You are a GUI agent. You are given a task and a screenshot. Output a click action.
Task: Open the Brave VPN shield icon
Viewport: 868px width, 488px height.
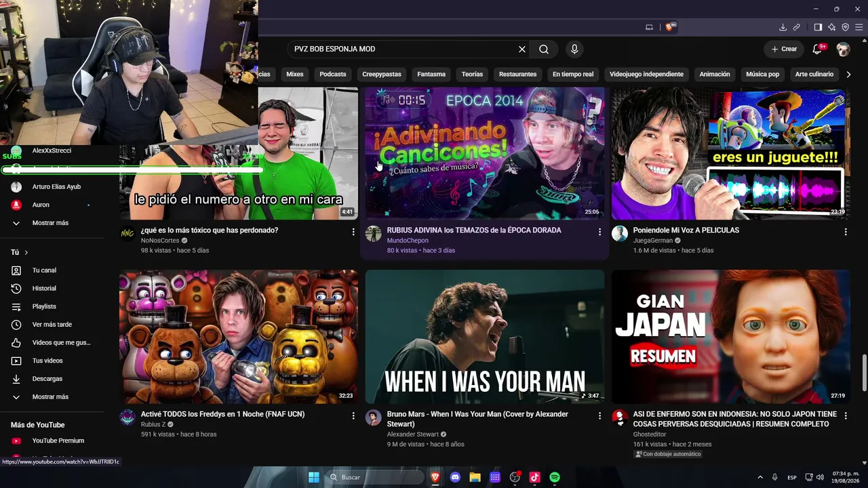(845, 27)
